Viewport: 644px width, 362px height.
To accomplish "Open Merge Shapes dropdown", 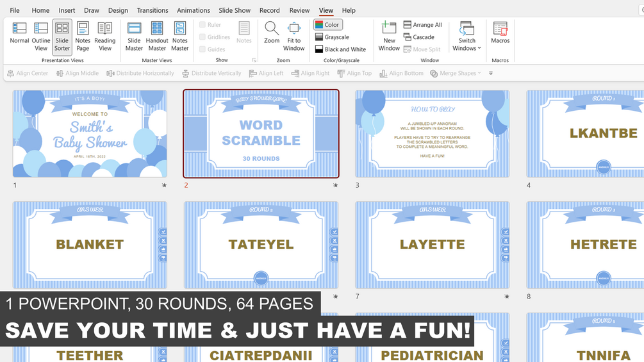I will pyautogui.click(x=455, y=73).
